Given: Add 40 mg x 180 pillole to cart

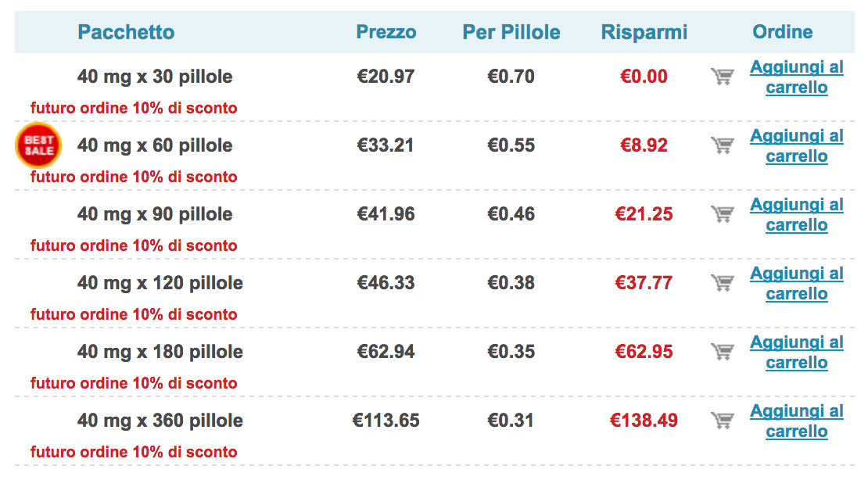Looking at the screenshot, I should coord(797,352).
